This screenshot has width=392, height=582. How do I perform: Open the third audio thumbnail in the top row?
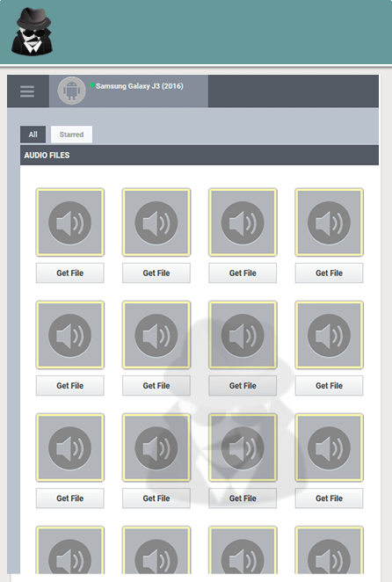click(x=243, y=222)
